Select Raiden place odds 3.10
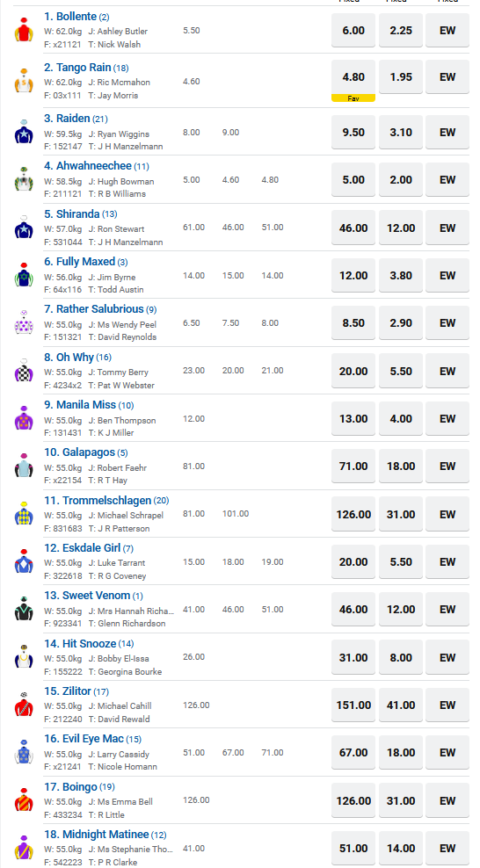Viewport: 480px width, 868px height. point(401,133)
